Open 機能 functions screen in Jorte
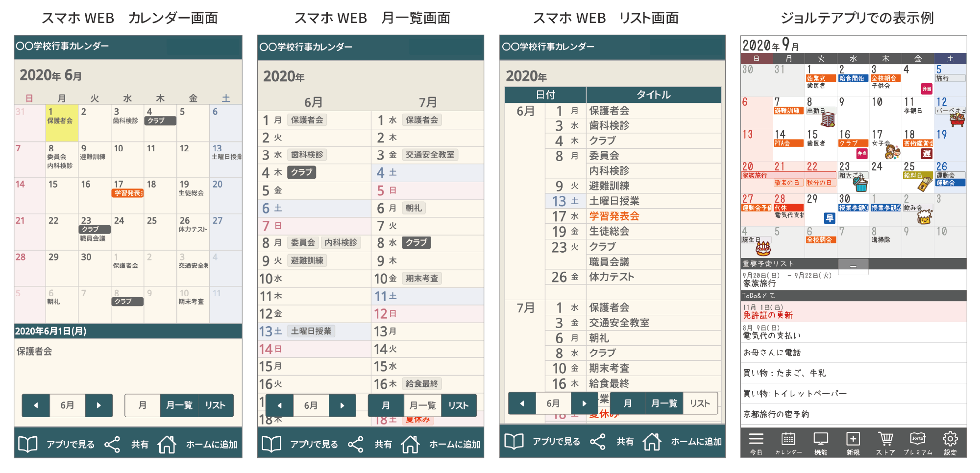 [821, 443]
